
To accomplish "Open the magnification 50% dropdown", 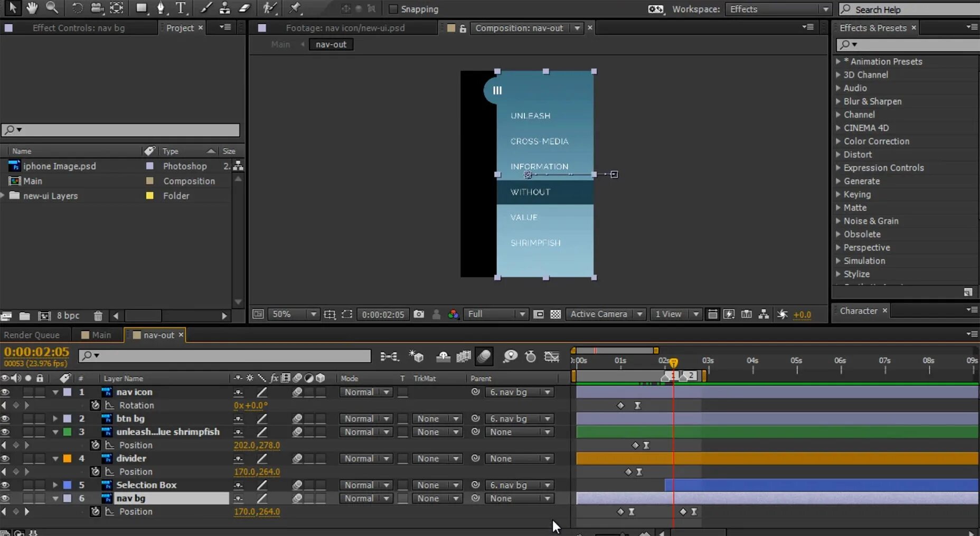I will tap(293, 314).
